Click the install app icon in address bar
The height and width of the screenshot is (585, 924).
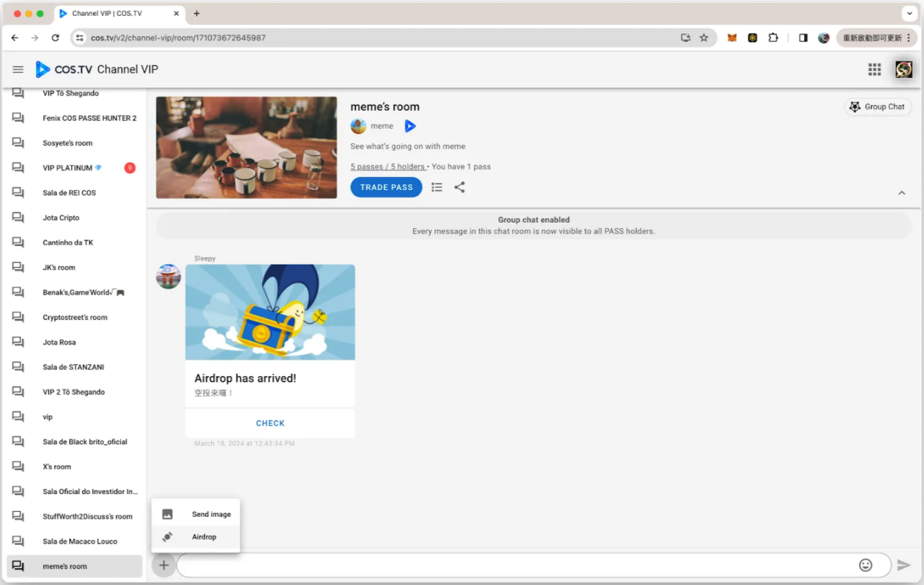pos(685,38)
